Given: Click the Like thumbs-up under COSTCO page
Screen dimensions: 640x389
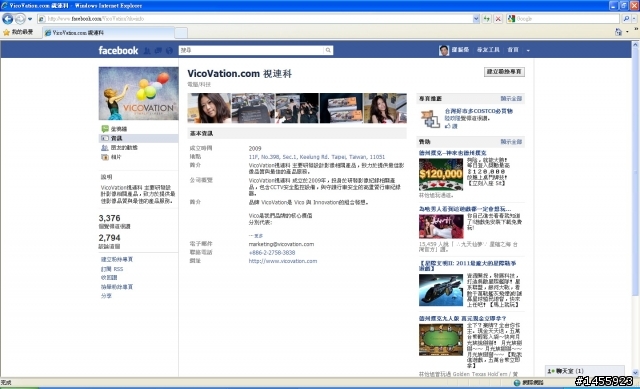Looking at the screenshot, I should pyautogui.click(x=451, y=127).
